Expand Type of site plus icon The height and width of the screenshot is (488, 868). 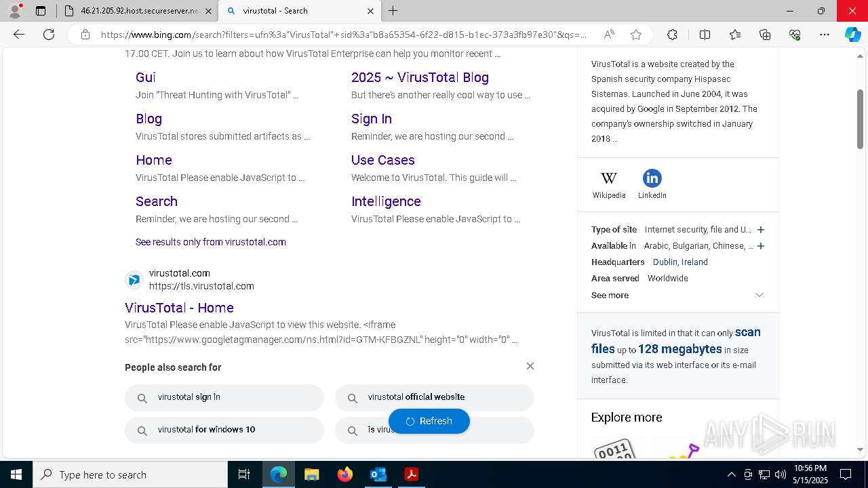tap(760, 230)
